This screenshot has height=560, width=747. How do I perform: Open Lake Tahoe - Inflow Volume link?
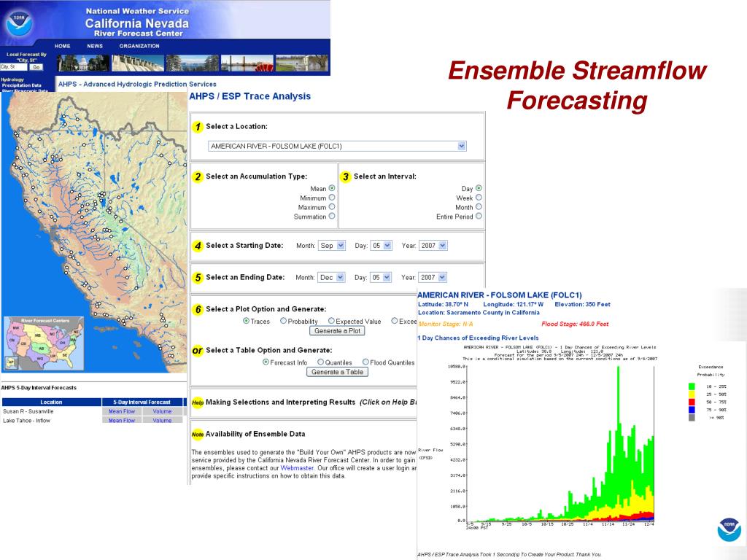[163, 421]
